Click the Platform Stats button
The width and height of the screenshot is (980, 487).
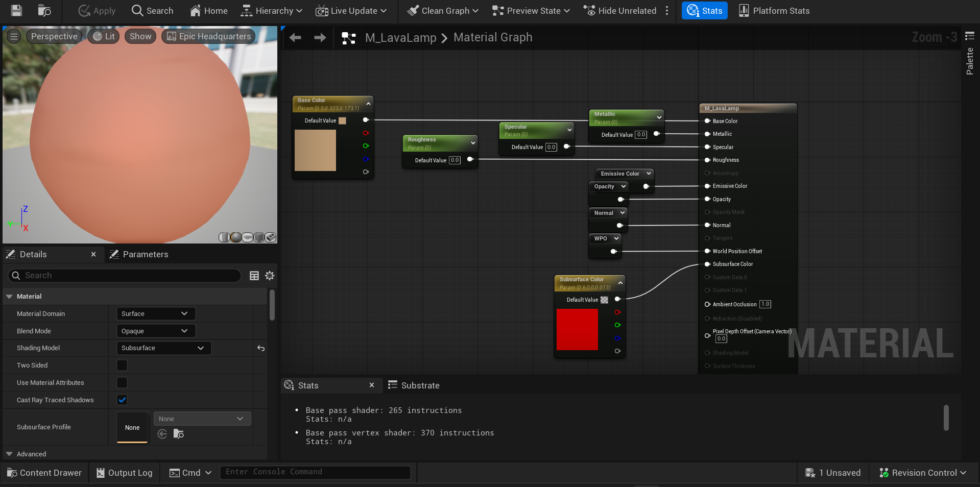point(774,11)
